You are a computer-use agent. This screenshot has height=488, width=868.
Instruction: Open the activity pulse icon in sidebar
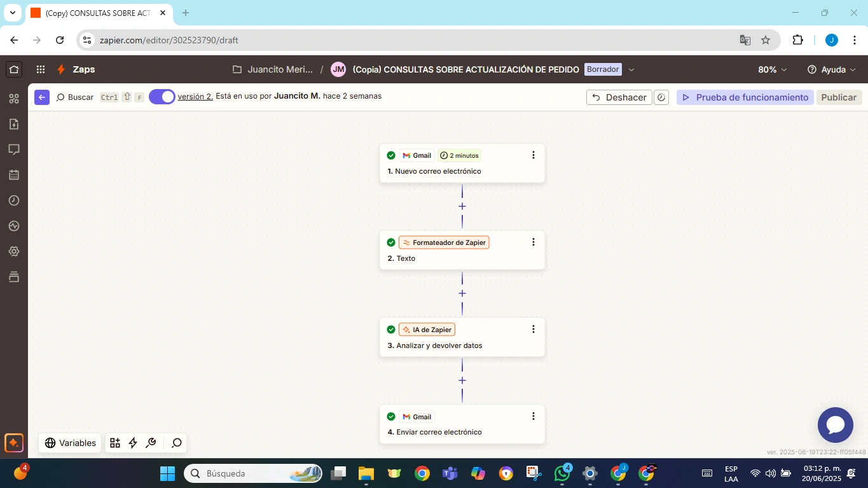14,226
